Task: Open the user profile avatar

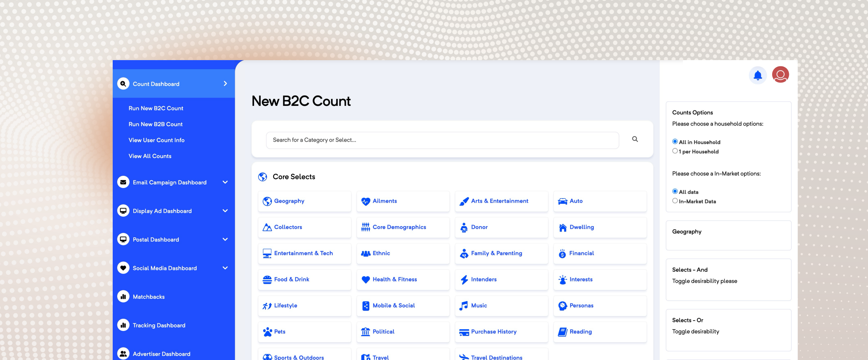Action: 780,75
